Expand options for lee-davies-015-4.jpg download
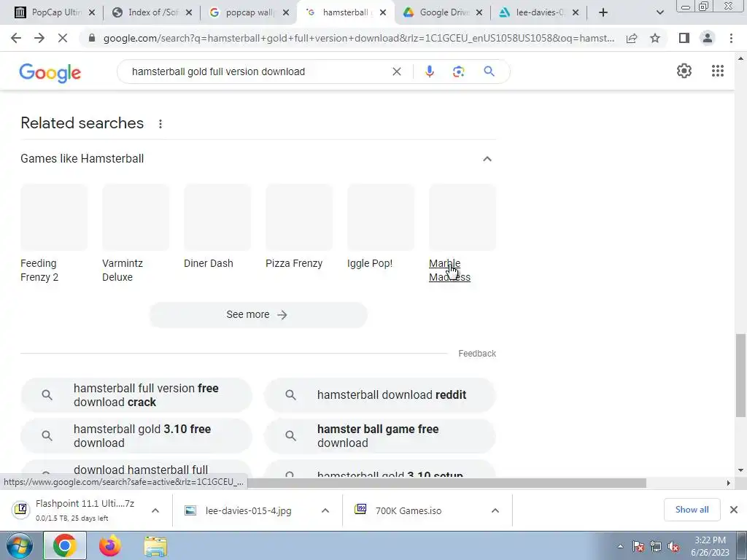The width and height of the screenshot is (747, 560). (325, 510)
